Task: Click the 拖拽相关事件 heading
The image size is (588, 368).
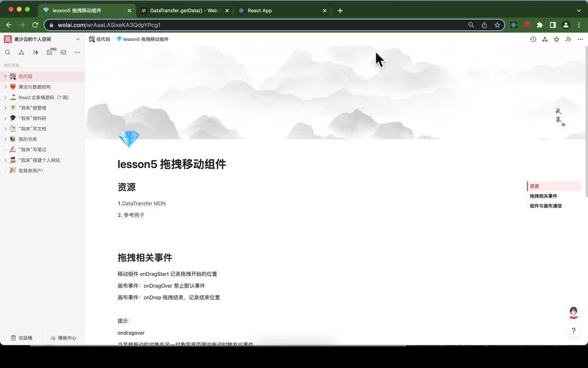Action: pos(145,258)
